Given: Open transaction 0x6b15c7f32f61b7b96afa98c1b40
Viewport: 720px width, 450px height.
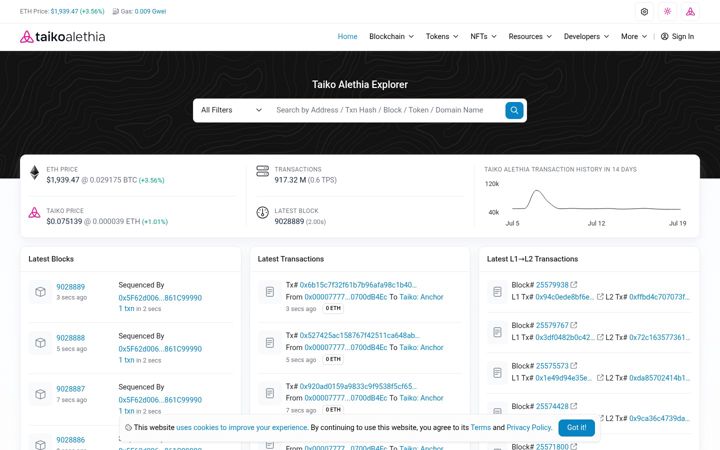Looking at the screenshot, I should [x=358, y=285].
